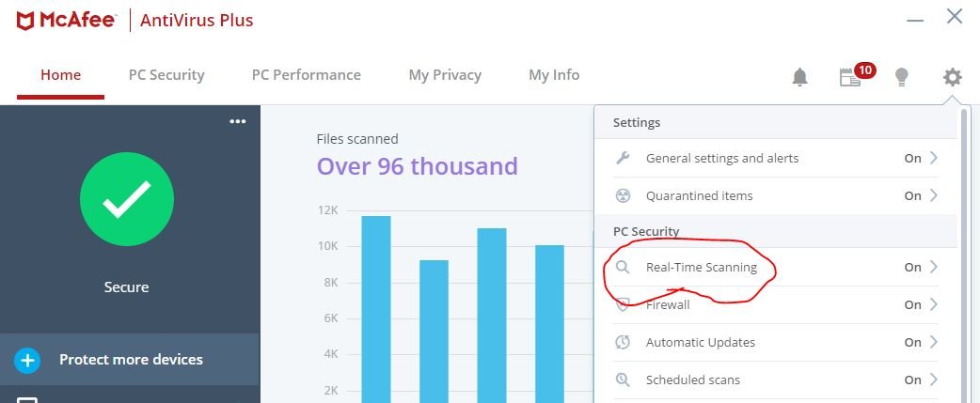Click the green Secure checkmark circle

coord(127,199)
